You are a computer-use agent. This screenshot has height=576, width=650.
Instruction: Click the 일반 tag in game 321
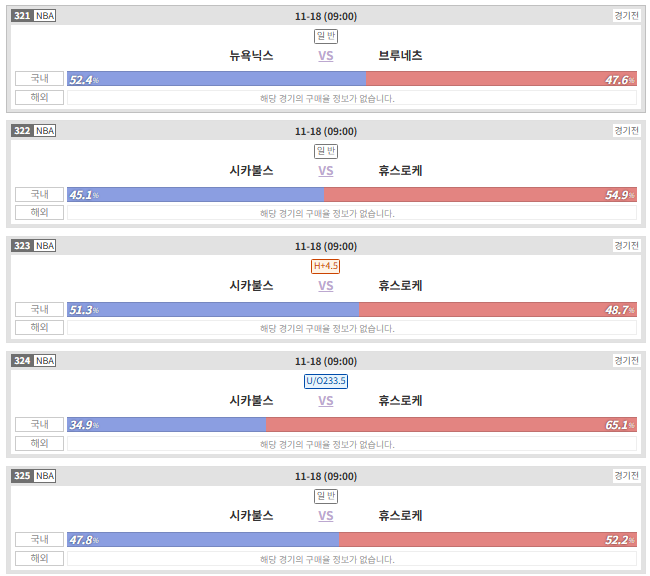coord(326,36)
